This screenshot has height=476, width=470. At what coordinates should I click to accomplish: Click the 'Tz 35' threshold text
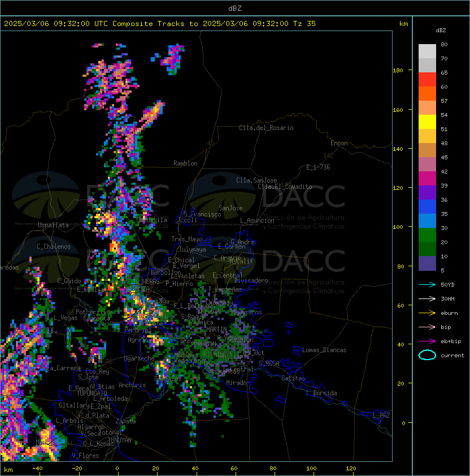(304, 24)
